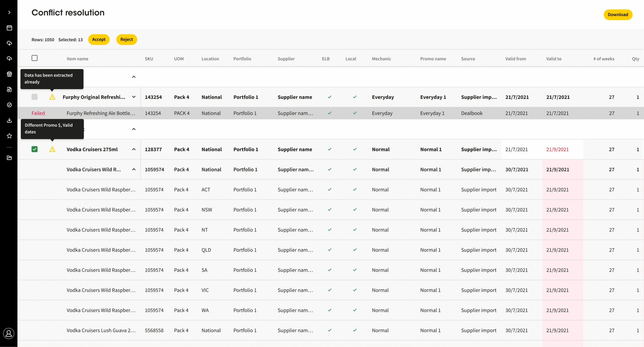Open the calendar icon in sidebar
Screen dimensions: 644x347
pos(9,28)
